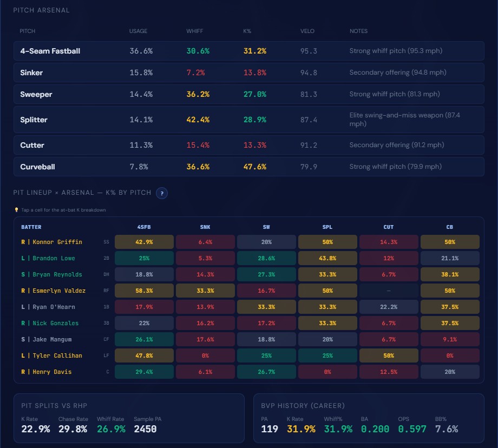Click the SNK column header

pos(205,227)
